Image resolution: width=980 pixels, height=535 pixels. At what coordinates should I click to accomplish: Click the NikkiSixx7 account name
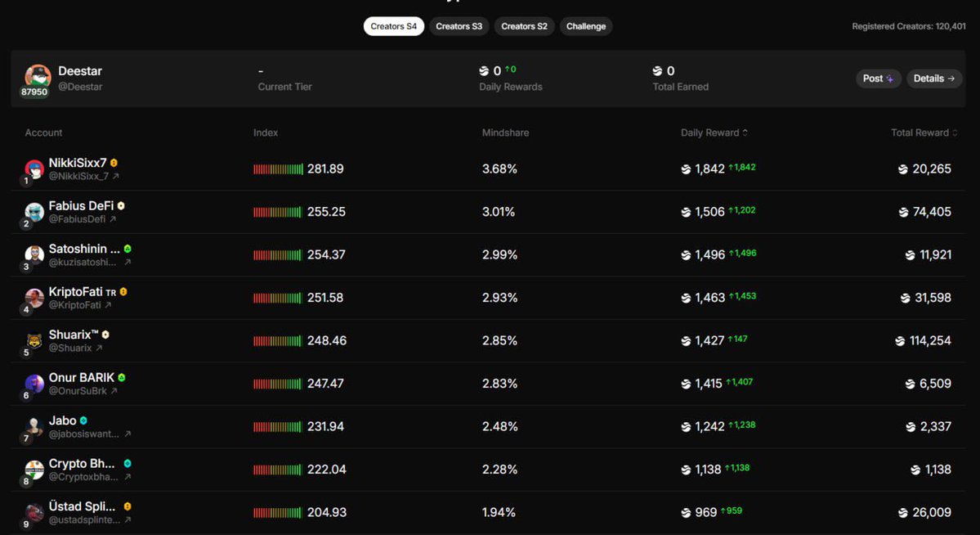[x=78, y=163]
